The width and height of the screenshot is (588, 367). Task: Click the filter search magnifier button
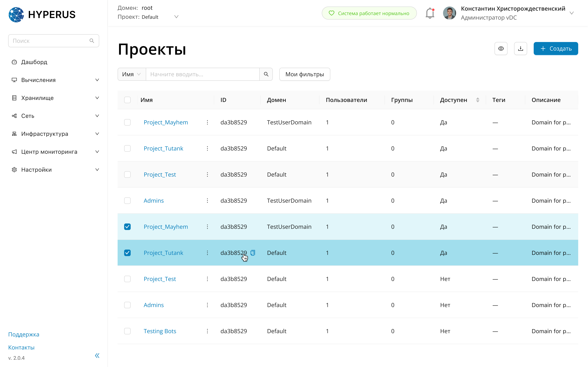coord(266,74)
